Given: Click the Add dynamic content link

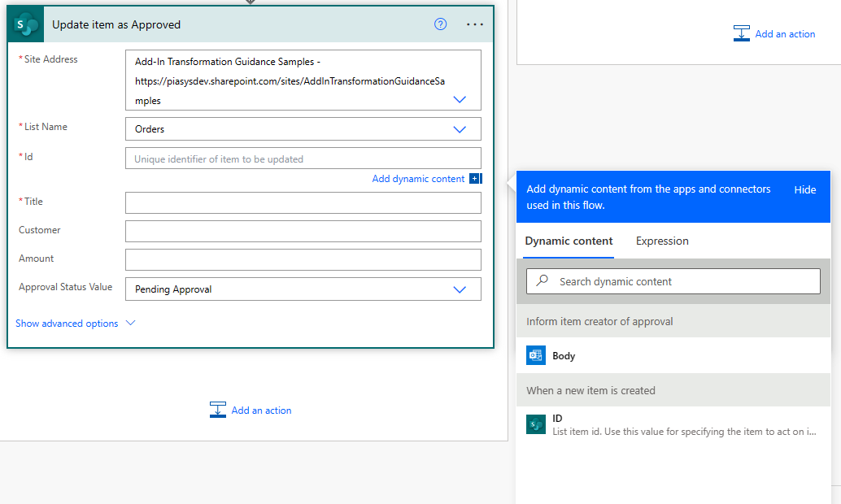Looking at the screenshot, I should tap(418, 178).
